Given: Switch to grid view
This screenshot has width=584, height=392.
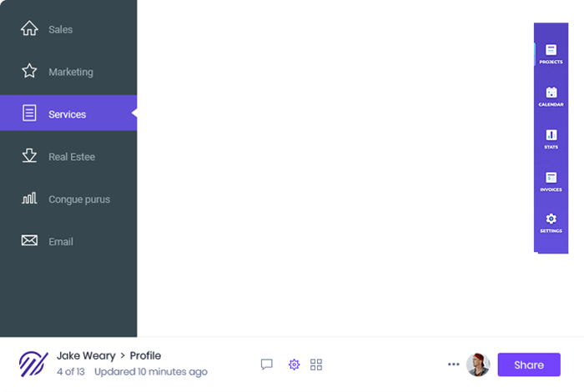Looking at the screenshot, I should pyautogui.click(x=316, y=364).
